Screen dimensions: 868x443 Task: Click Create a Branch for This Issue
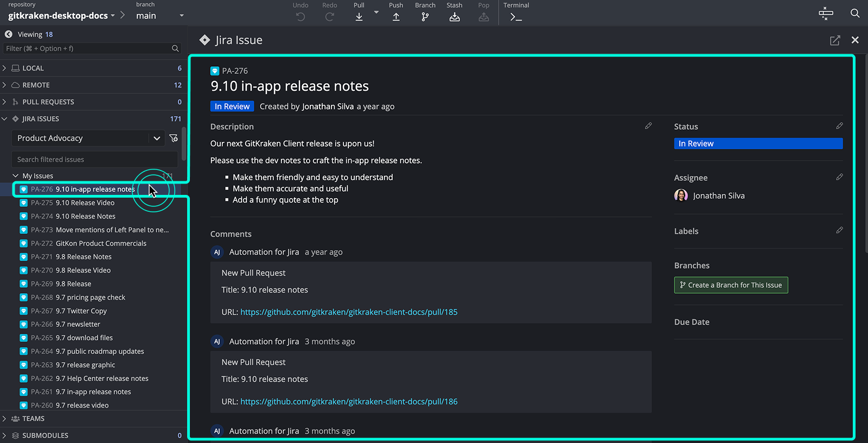(x=731, y=285)
